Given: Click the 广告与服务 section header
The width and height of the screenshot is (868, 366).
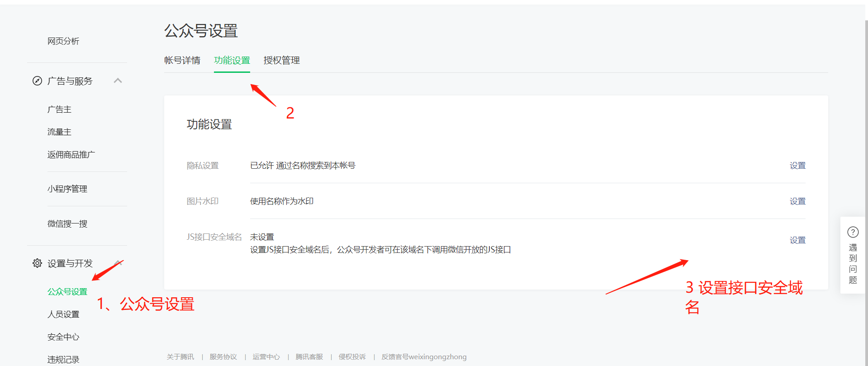Looking at the screenshot, I should pos(70,81).
